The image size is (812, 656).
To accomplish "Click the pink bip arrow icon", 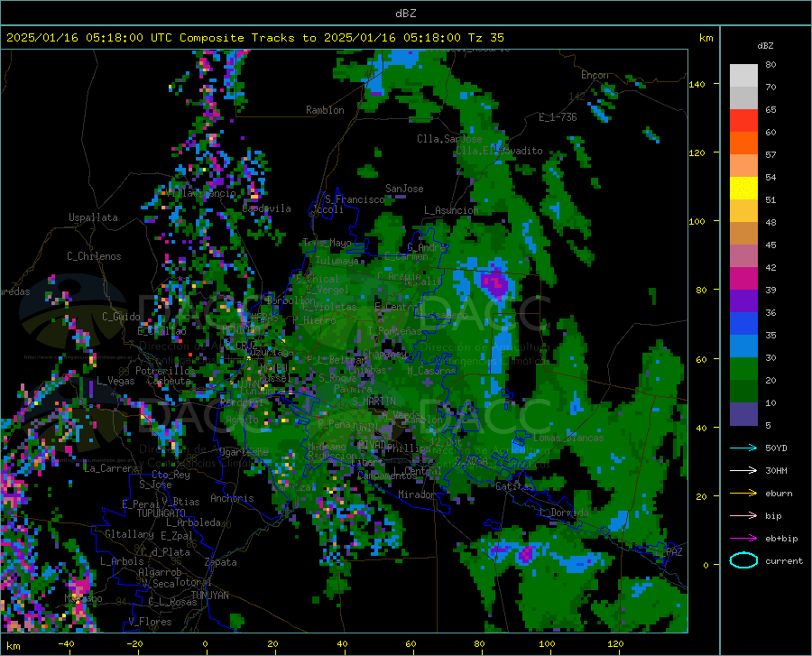I will tap(743, 516).
